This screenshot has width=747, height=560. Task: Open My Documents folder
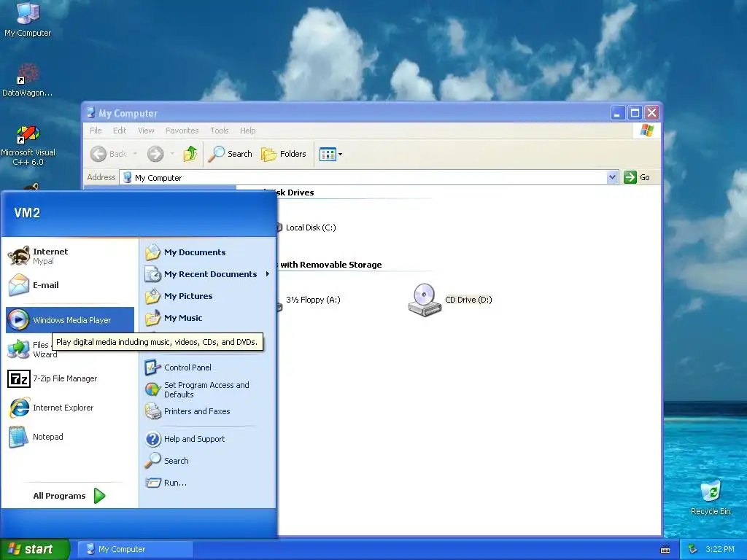coord(208,252)
